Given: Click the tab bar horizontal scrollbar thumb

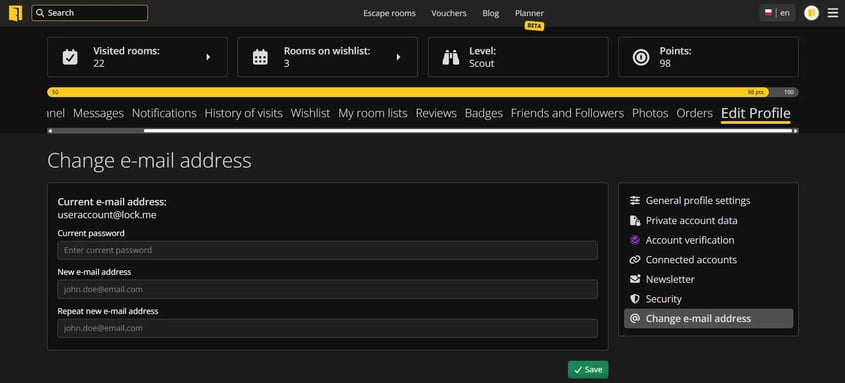Looking at the screenshot, I should coord(468,130).
